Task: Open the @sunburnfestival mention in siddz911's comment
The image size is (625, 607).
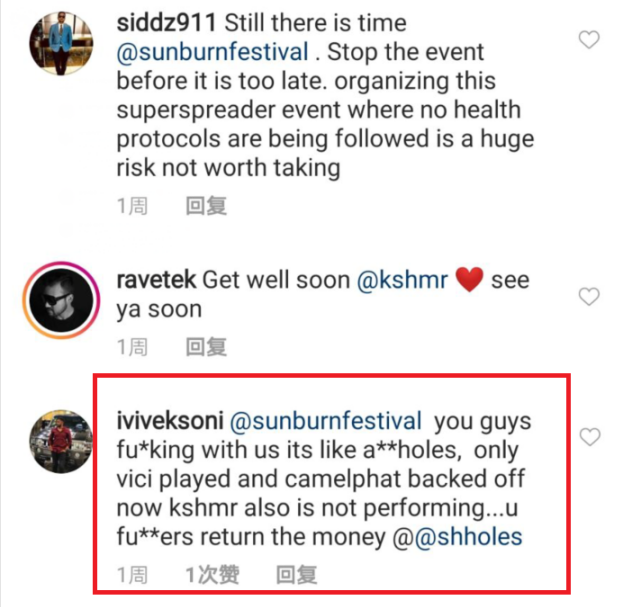Action: (x=212, y=52)
